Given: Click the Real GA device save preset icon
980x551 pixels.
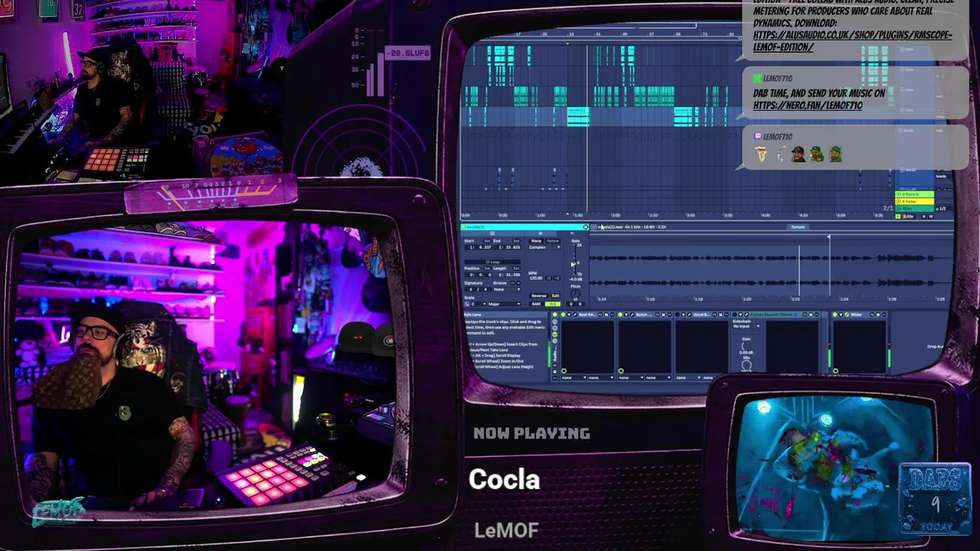Looking at the screenshot, I should pos(606,315).
